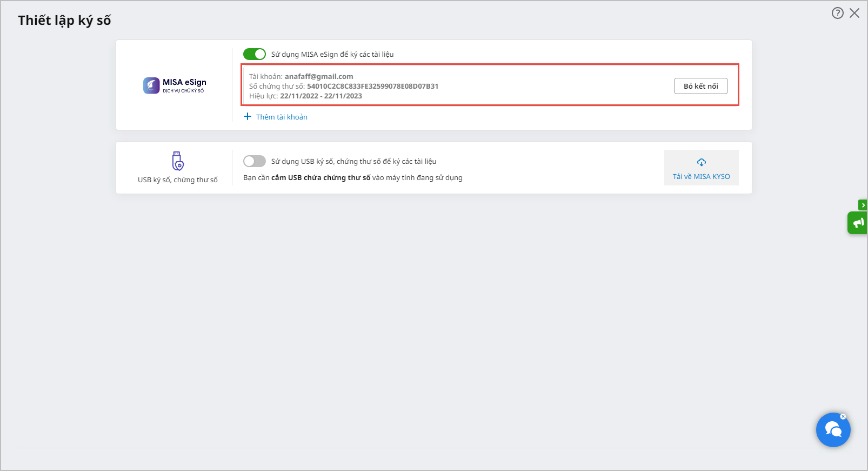Click the USB ký số shield icon
The image size is (868, 471).
point(178,161)
